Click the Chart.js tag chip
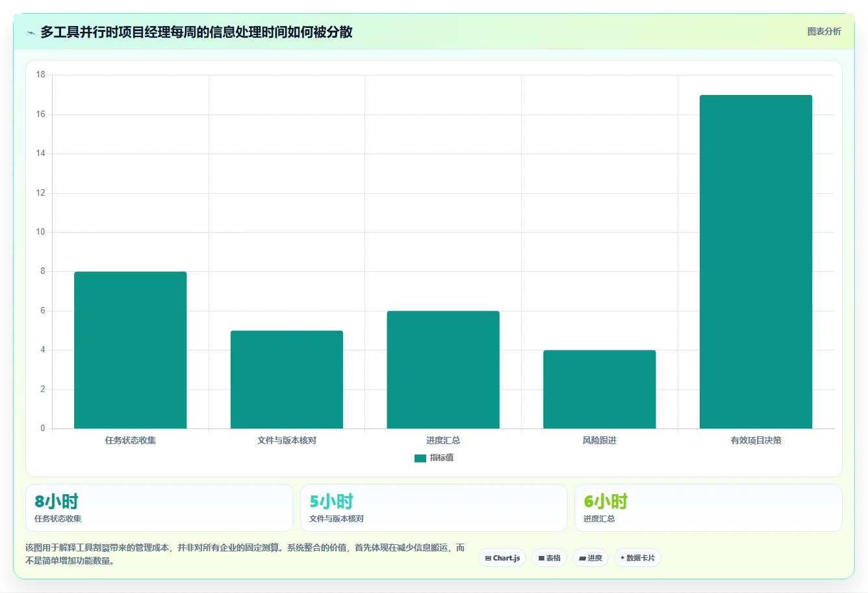 (x=502, y=558)
